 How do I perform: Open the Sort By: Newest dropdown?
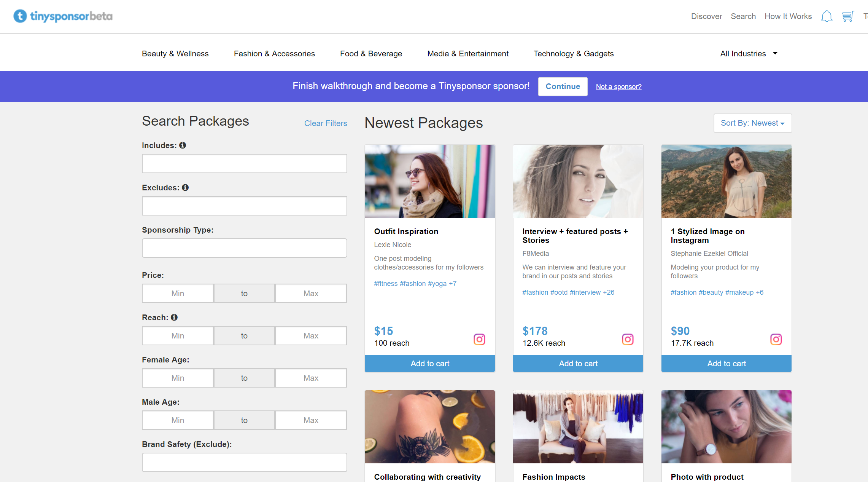click(753, 123)
